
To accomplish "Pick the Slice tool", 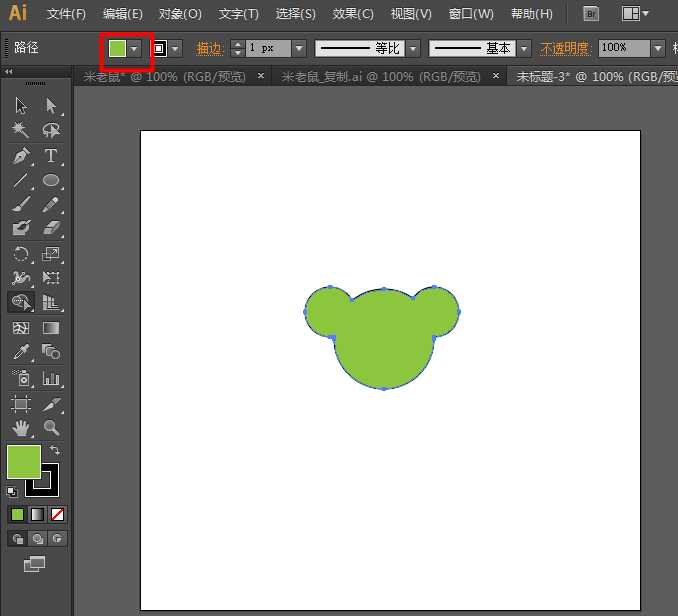I will tap(51, 404).
